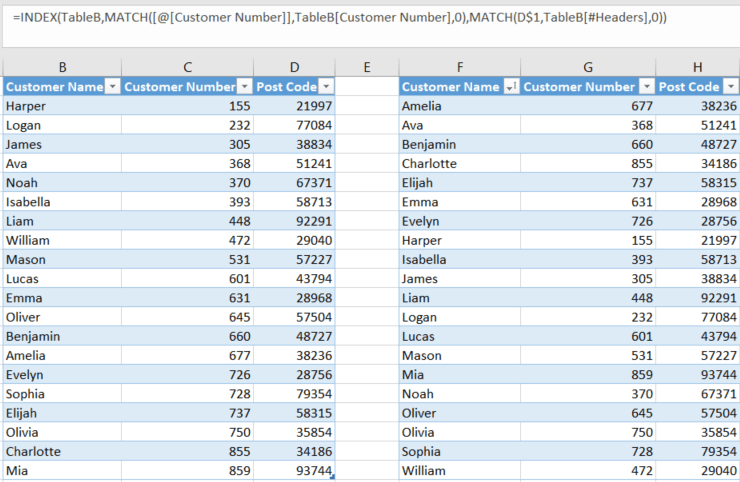
Task: Select customer number 859 in column G
Action: [x=588, y=375]
